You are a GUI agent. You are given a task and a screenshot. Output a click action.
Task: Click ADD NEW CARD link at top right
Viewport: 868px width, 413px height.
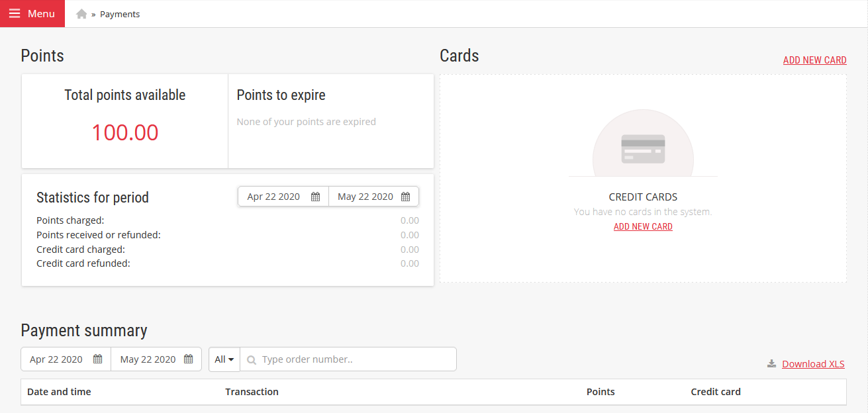[x=814, y=60]
